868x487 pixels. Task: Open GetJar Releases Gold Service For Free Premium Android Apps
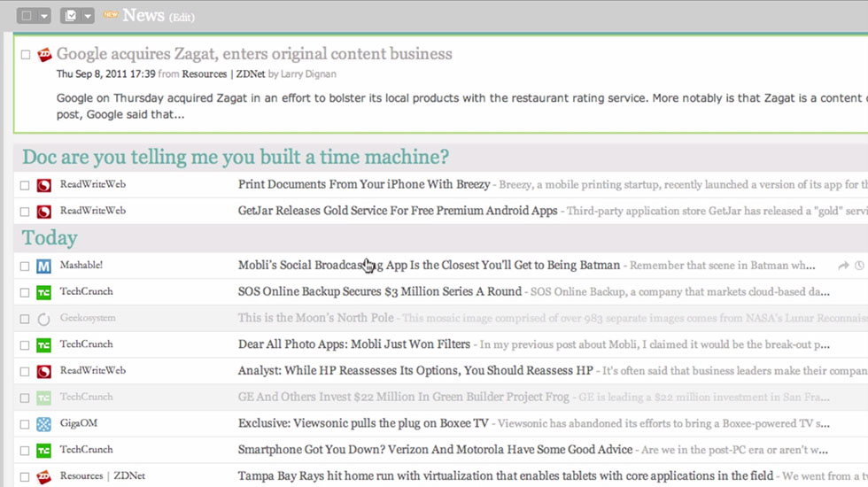[398, 211]
